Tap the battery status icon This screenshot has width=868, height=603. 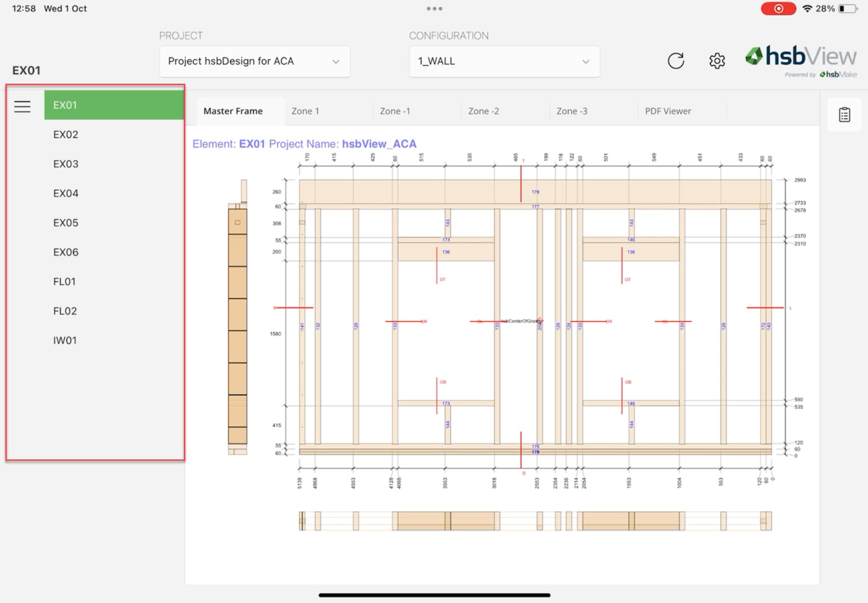(x=847, y=9)
